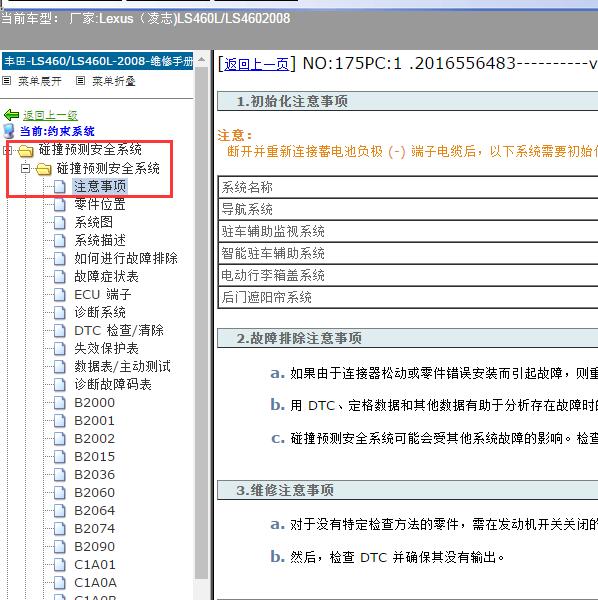Click the page icon beside 故障症状表
The image size is (598, 600).
tap(60, 277)
